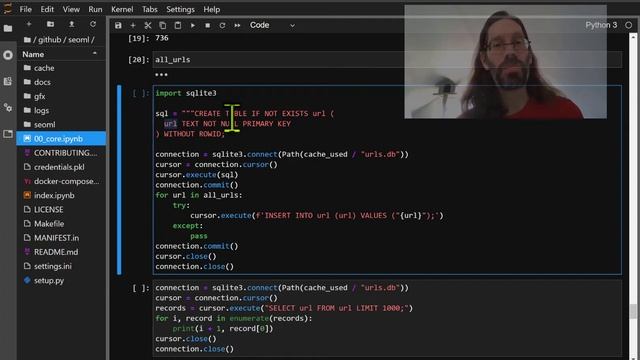Open the Settings menu
This screenshot has width=640, height=360.
[x=180, y=9]
